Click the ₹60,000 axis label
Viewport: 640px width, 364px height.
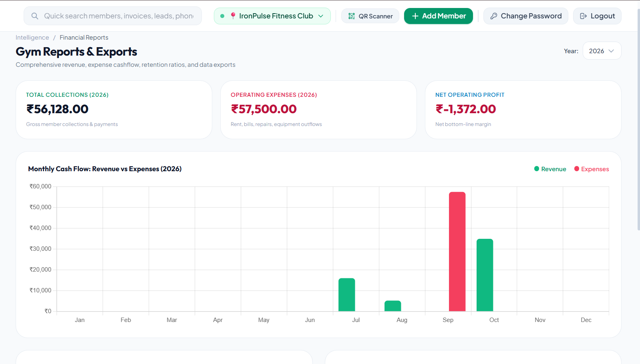(40, 186)
